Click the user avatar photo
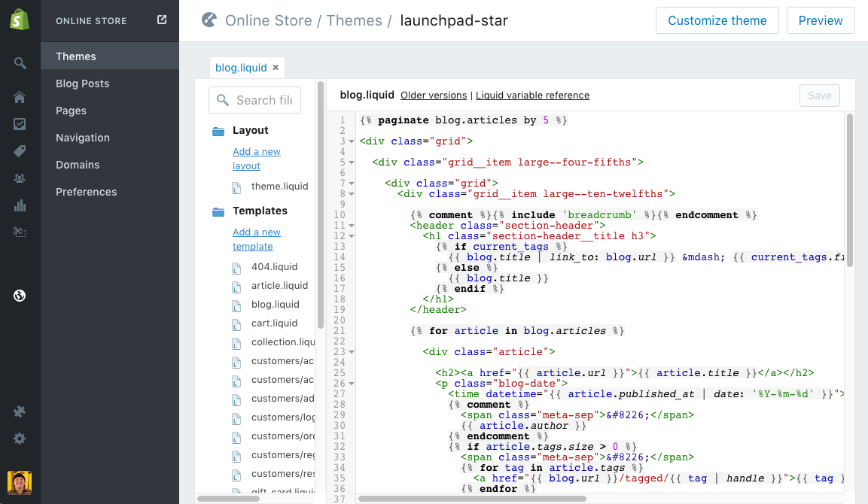Image resolution: width=868 pixels, height=504 pixels. pos(20,483)
